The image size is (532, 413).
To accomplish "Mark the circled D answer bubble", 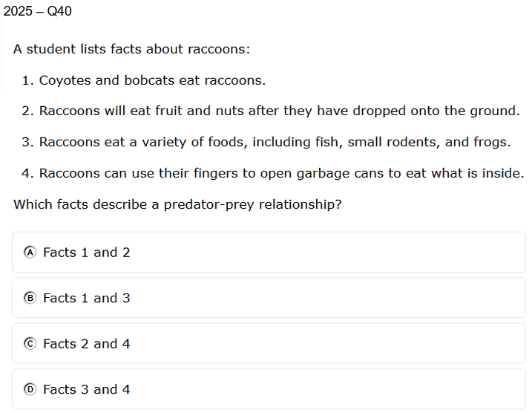I will pos(30,389).
